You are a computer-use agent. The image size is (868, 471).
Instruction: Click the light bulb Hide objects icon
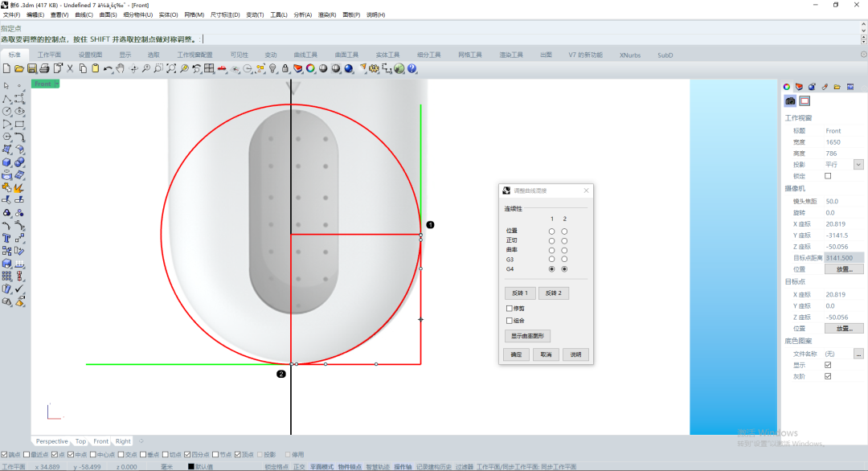(272, 69)
